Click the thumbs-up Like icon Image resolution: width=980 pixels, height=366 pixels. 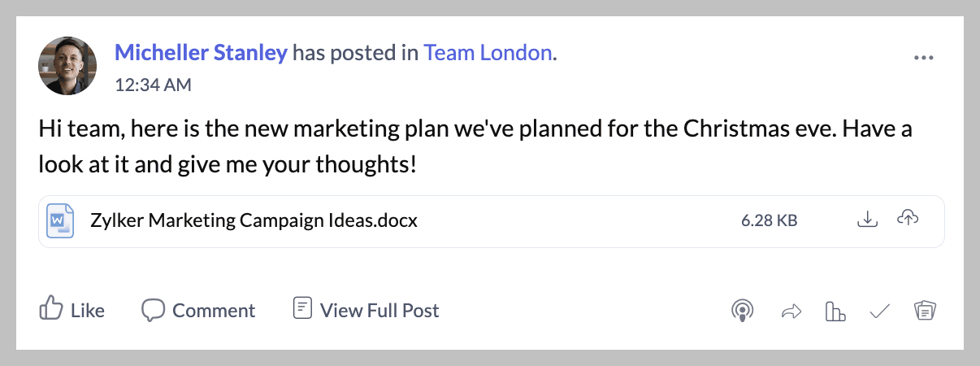[x=51, y=310]
